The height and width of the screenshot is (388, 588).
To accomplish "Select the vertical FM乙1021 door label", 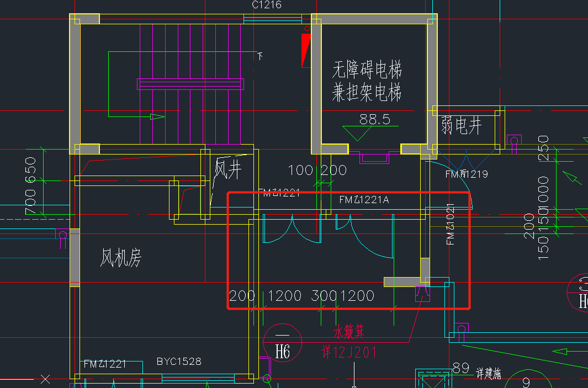I will pyautogui.click(x=451, y=224).
